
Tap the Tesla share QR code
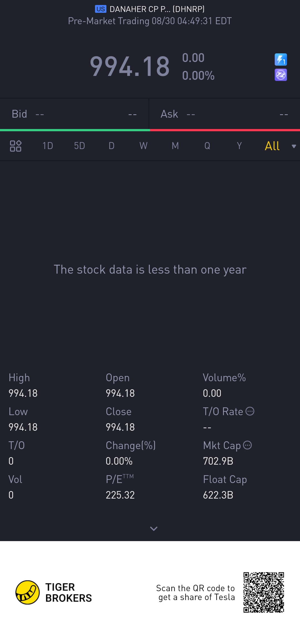(x=264, y=592)
